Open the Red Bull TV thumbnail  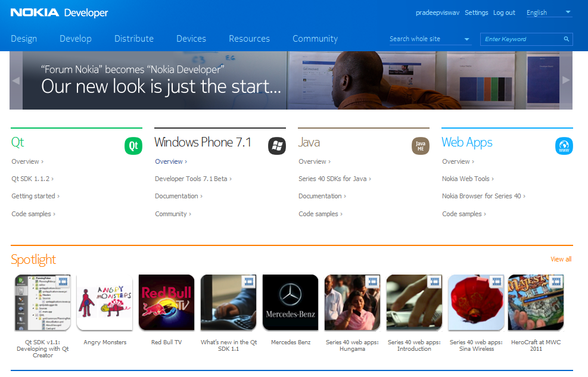tap(166, 303)
